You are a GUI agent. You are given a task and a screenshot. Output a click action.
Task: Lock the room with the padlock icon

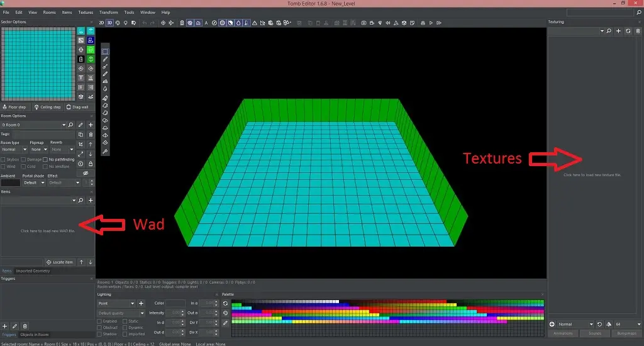tap(91, 164)
